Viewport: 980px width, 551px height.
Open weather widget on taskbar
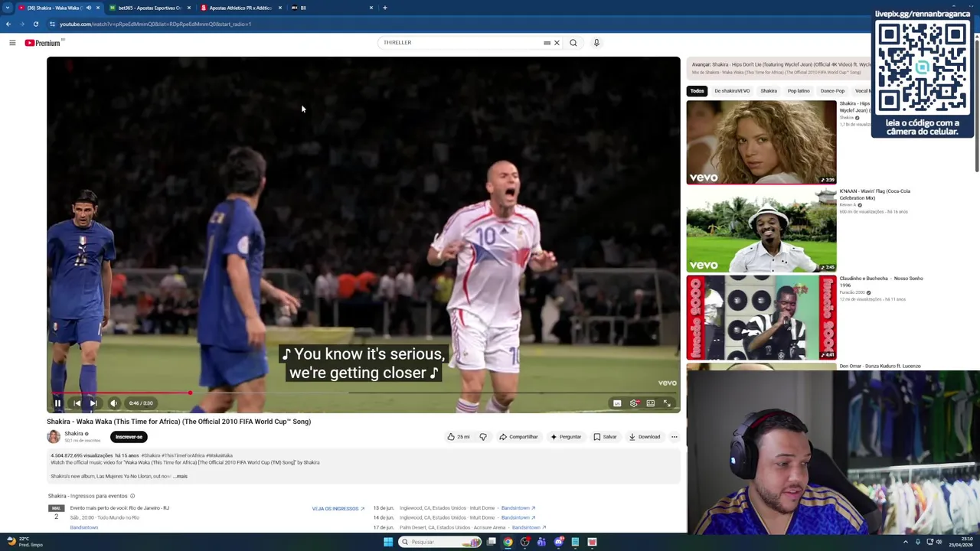[24, 542]
